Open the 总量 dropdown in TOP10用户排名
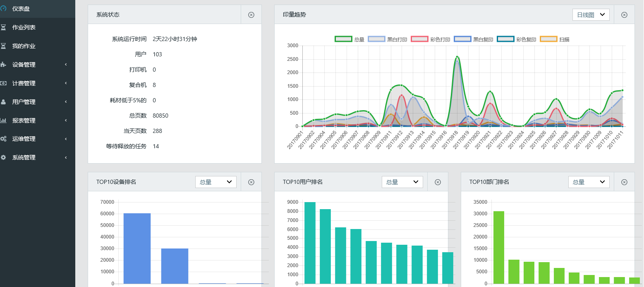Image resolution: width=644 pixels, height=287 pixels. (x=402, y=182)
